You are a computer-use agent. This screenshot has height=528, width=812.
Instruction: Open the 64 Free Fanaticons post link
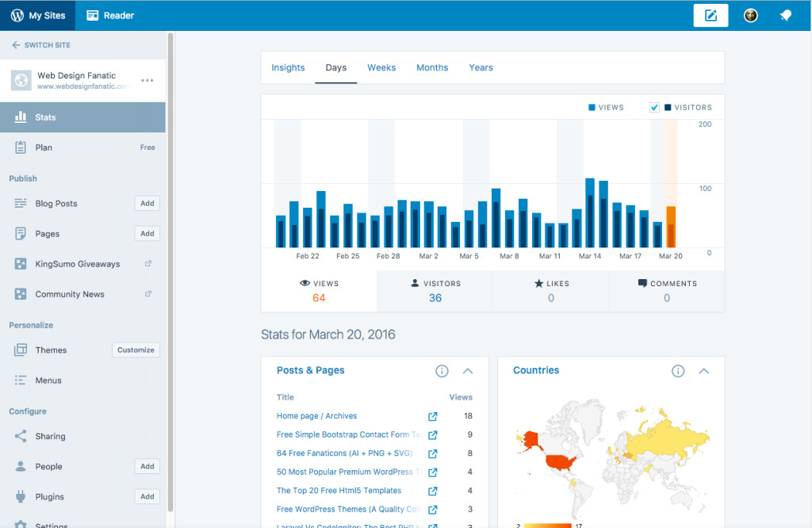point(345,453)
